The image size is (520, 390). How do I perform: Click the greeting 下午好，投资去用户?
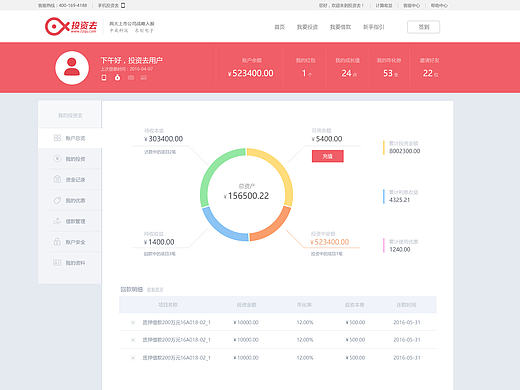tap(131, 60)
